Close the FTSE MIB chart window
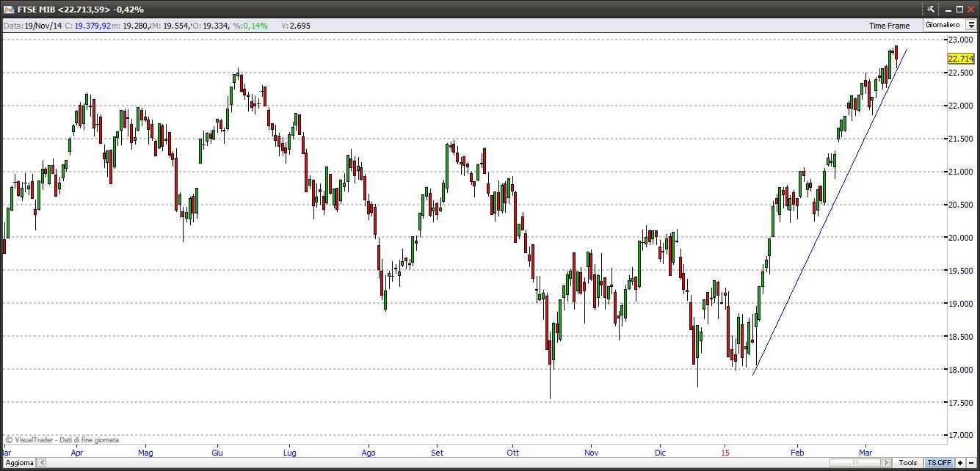Viewport: 980px width, 471px height. pyautogui.click(x=971, y=10)
